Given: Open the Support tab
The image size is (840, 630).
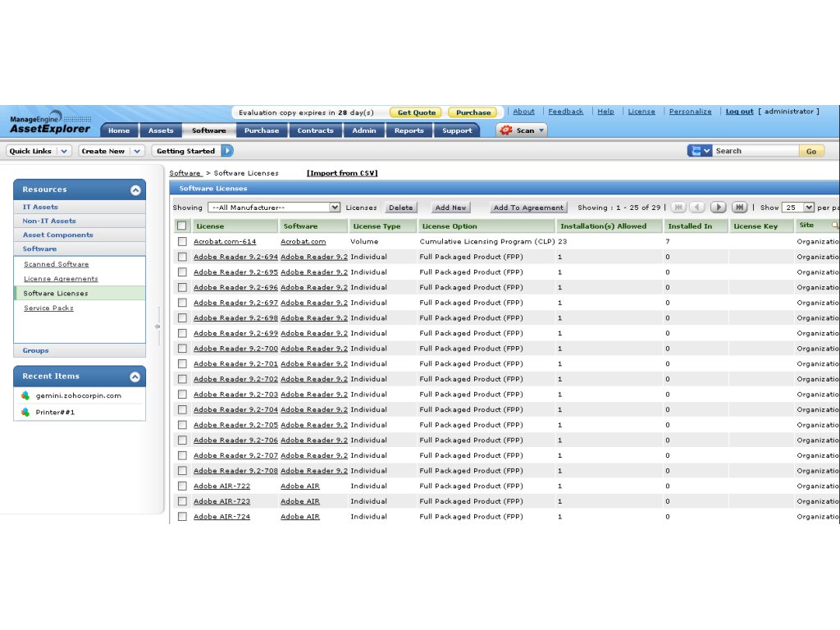Looking at the screenshot, I should [457, 130].
